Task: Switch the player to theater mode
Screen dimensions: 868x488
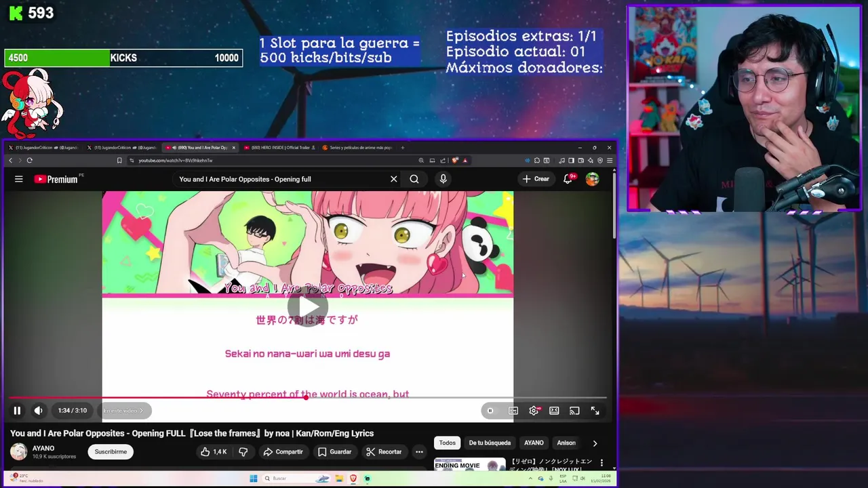Action: point(554,411)
